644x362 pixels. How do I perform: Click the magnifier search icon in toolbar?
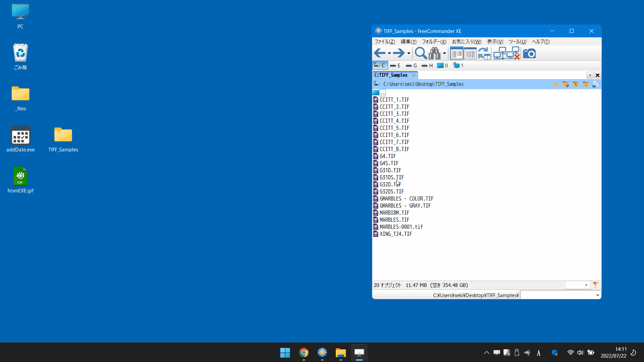click(x=420, y=53)
